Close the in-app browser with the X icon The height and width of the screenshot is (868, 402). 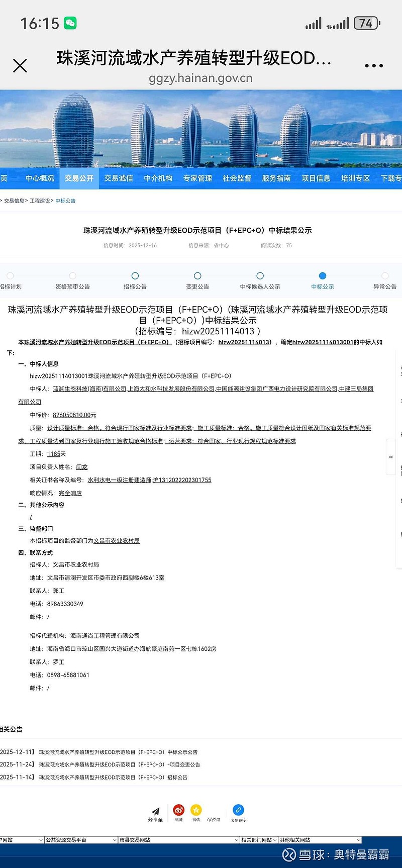coord(20,66)
